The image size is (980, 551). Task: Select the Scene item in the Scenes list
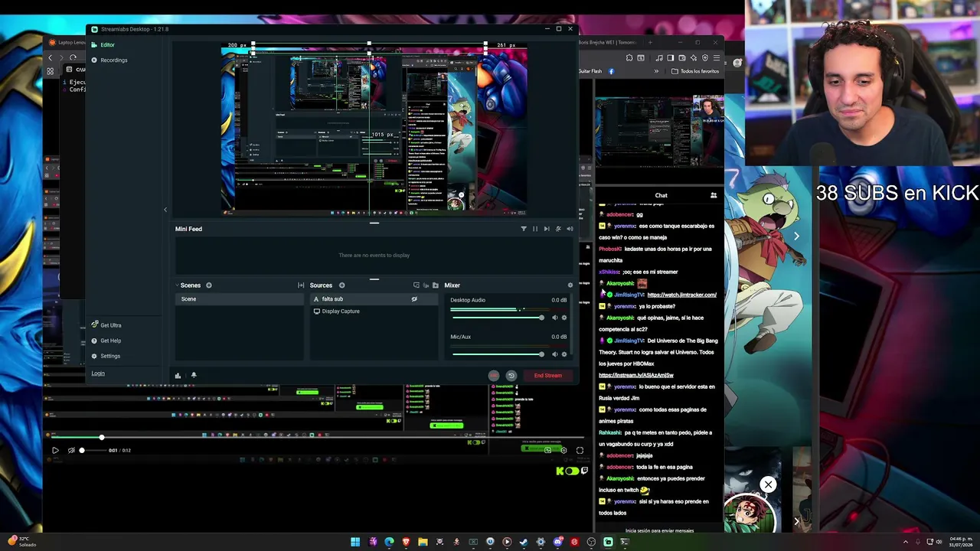[240, 299]
